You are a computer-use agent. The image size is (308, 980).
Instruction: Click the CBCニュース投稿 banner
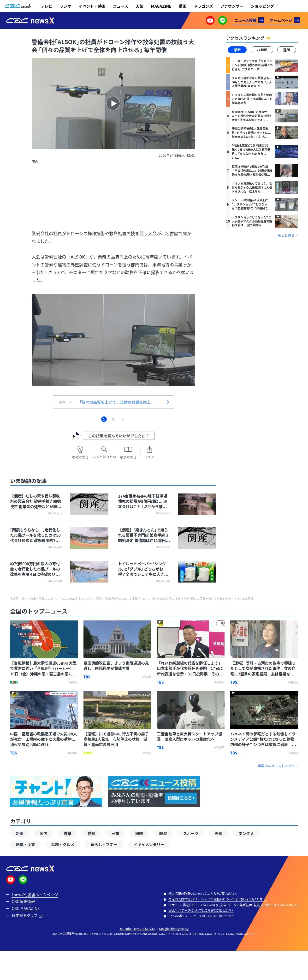pyautogui.click(x=154, y=791)
